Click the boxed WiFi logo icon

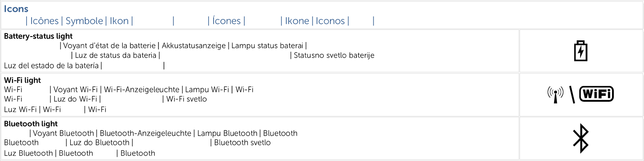(596, 94)
